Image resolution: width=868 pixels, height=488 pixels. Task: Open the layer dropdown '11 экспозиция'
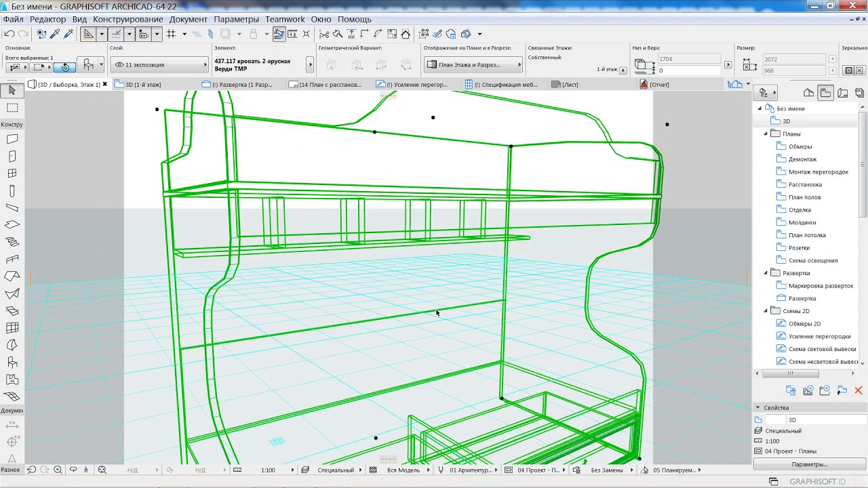pyautogui.click(x=159, y=65)
